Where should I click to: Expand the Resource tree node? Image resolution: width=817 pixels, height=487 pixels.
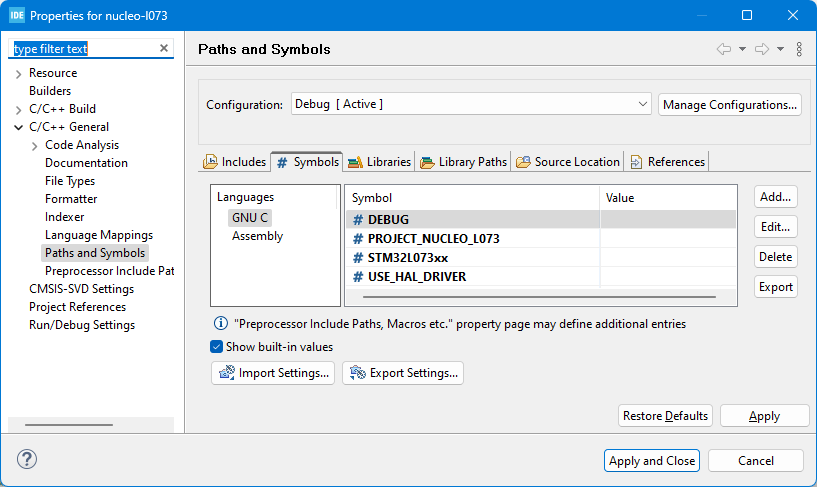(x=19, y=73)
